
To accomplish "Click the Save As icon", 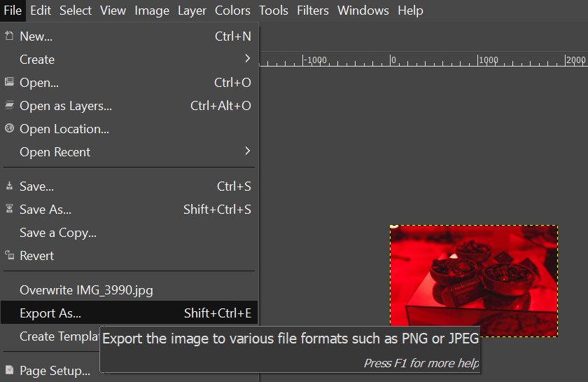I will 9,210.
